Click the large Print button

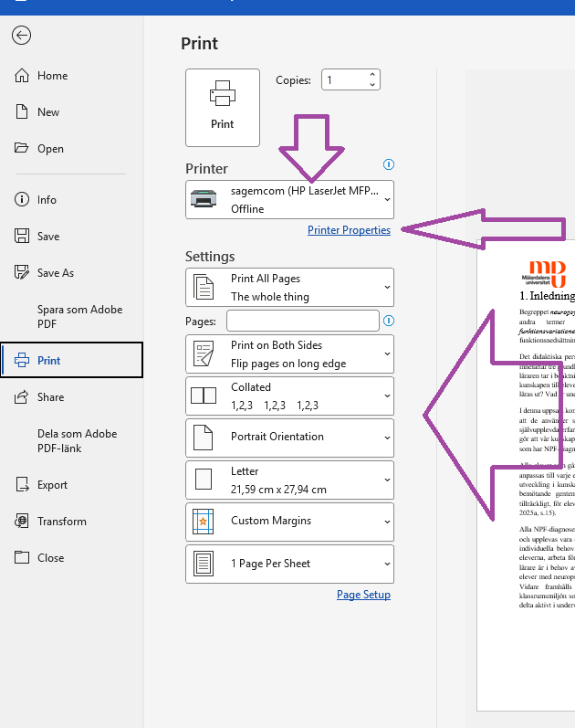[x=223, y=108]
